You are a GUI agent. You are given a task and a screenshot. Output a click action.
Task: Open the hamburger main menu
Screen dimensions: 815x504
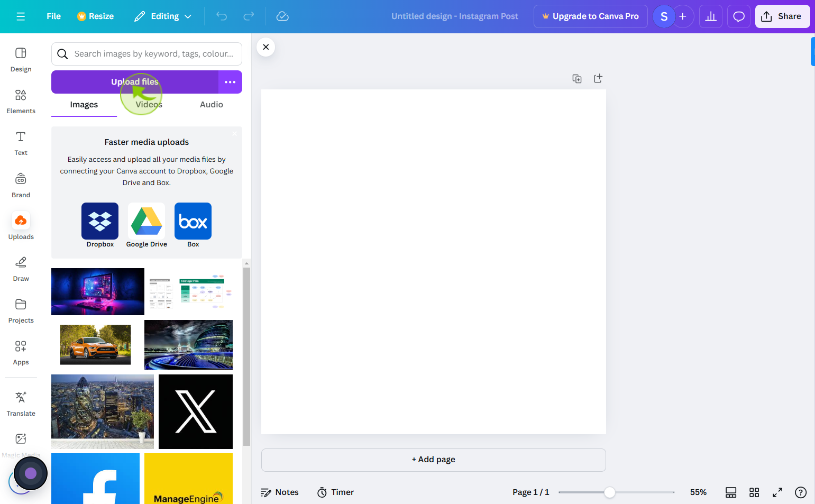pyautogui.click(x=21, y=16)
